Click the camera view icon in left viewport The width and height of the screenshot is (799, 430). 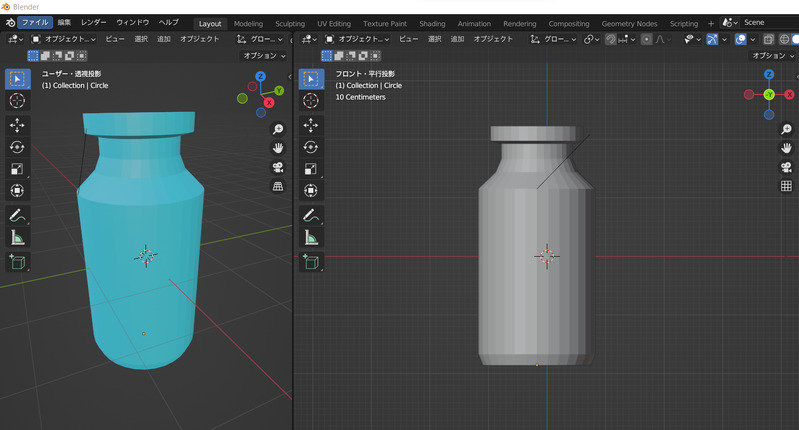[x=278, y=167]
